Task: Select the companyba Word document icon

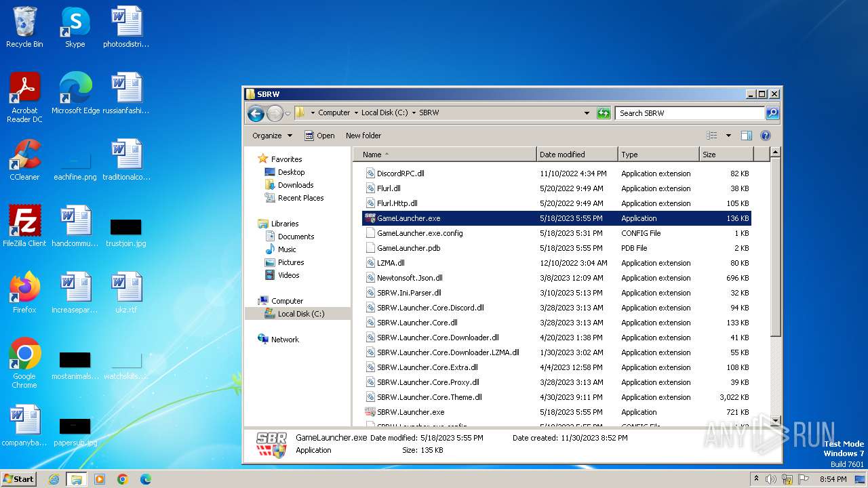Action: (24, 426)
